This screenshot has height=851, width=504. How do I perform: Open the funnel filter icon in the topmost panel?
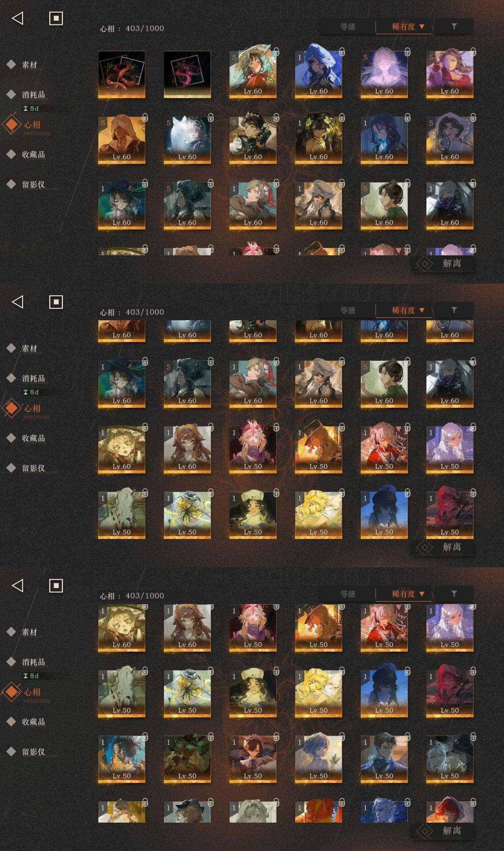454,26
